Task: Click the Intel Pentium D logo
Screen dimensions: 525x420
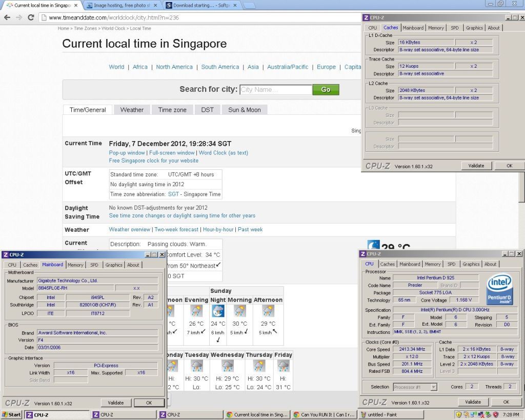Action: coord(499,289)
